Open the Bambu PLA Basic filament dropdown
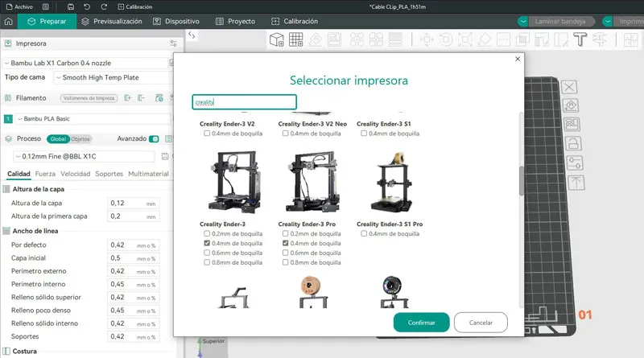644x358 pixels. (x=93, y=118)
